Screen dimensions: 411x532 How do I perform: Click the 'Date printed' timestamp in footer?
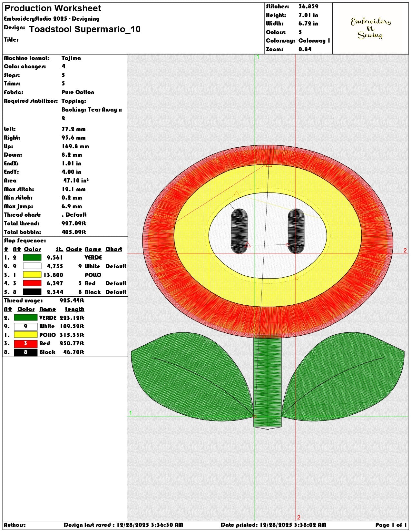pyautogui.click(x=273, y=525)
